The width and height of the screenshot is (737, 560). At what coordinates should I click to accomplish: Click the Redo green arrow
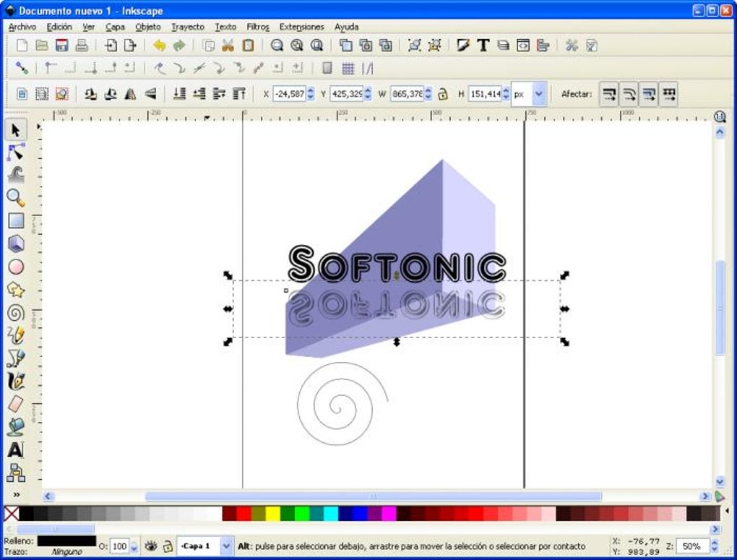[179, 45]
